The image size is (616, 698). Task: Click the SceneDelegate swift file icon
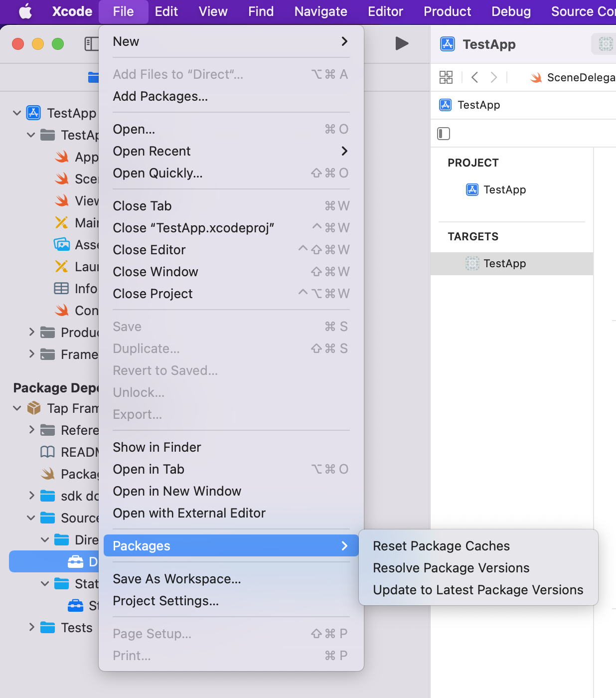coord(536,77)
